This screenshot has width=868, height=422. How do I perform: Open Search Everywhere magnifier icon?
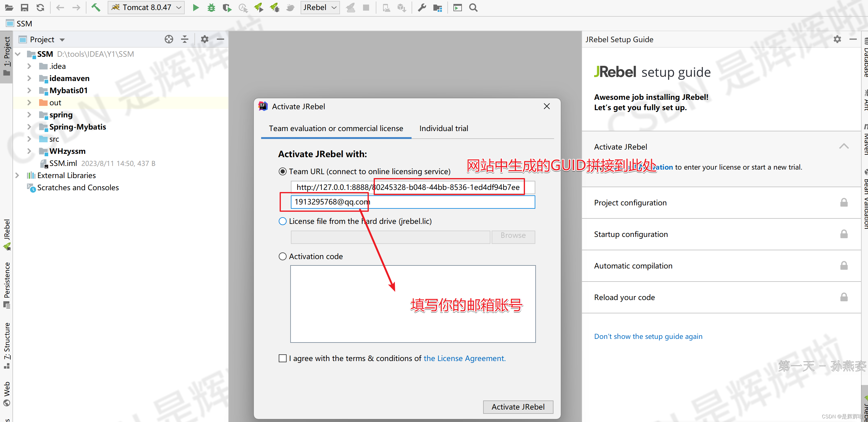coord(473,7)
